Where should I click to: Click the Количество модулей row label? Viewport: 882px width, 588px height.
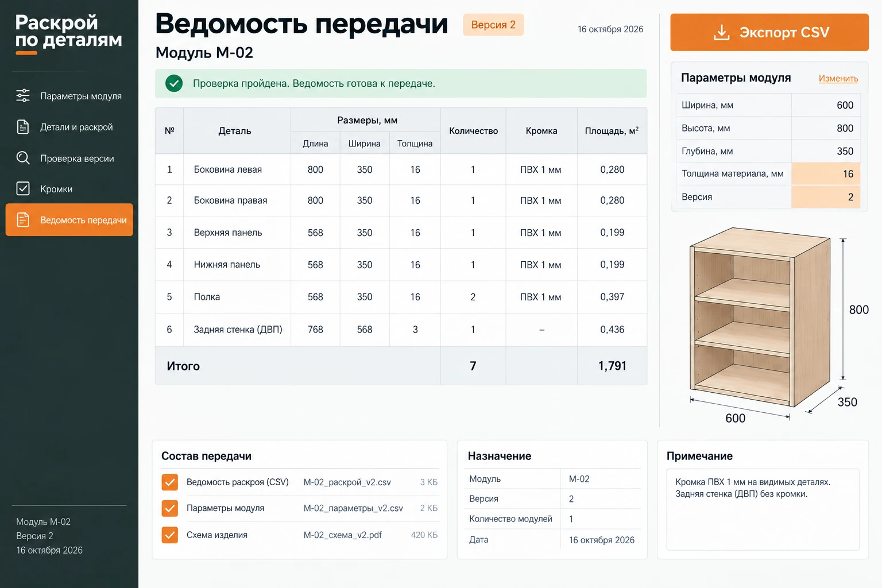510,519
